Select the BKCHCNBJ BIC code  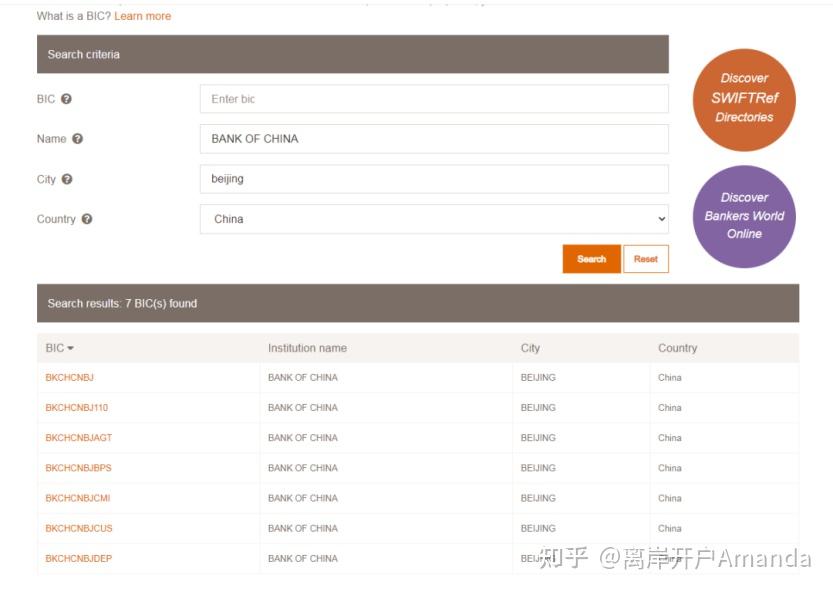click(x=68, y=378)
